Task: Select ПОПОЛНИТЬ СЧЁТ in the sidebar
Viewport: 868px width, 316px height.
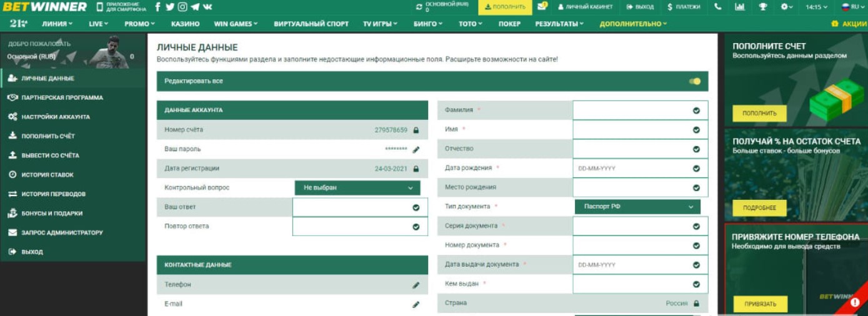Action: [x=73, y=136]
